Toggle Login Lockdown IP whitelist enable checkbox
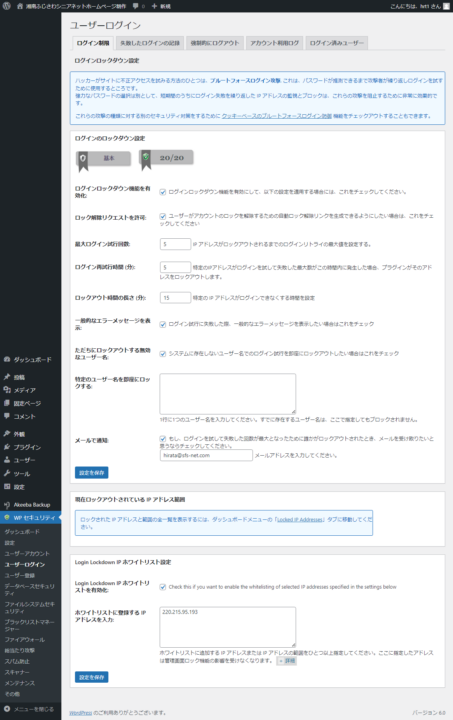The width and height of the screenshot is (453, 720). (x=162, y=587)
